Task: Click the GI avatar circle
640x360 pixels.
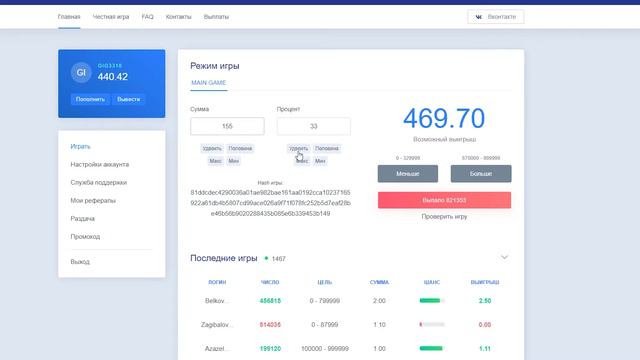Action: [x=81, y=73]
